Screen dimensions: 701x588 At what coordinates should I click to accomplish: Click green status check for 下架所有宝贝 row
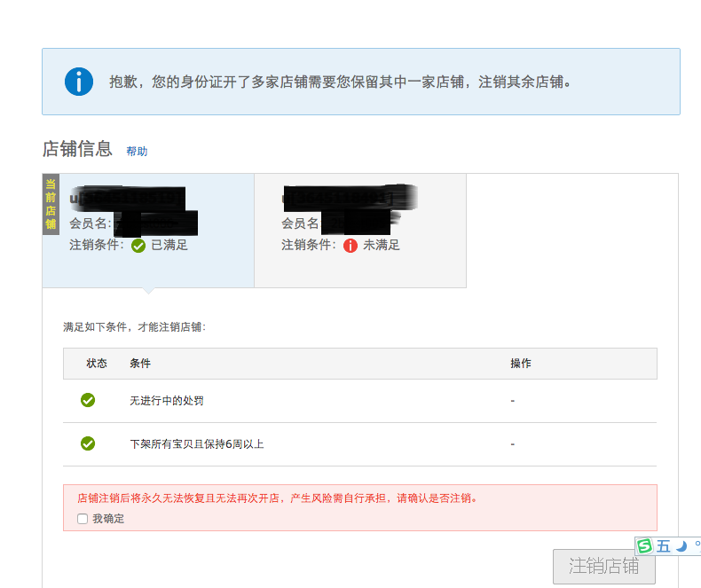tap(88, 443)
